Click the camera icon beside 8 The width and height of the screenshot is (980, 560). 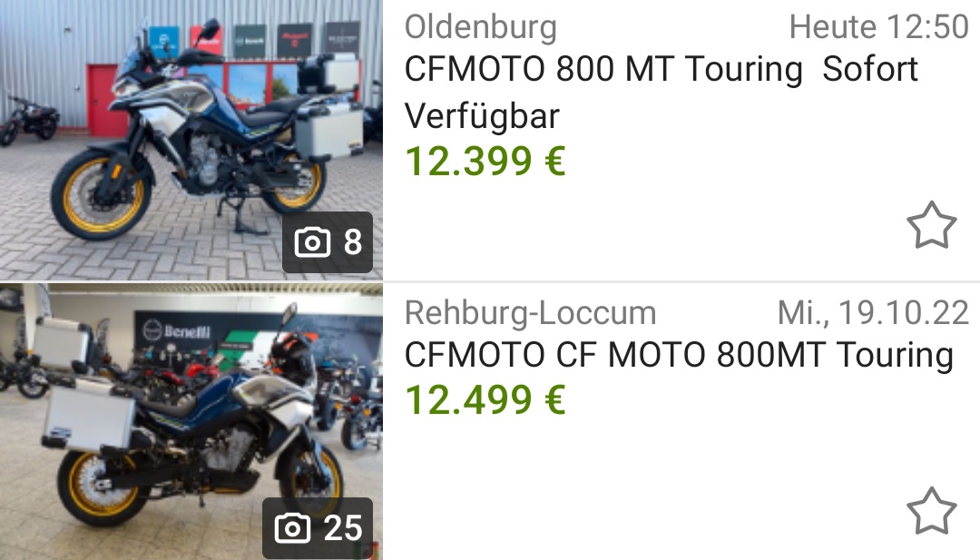312,241
